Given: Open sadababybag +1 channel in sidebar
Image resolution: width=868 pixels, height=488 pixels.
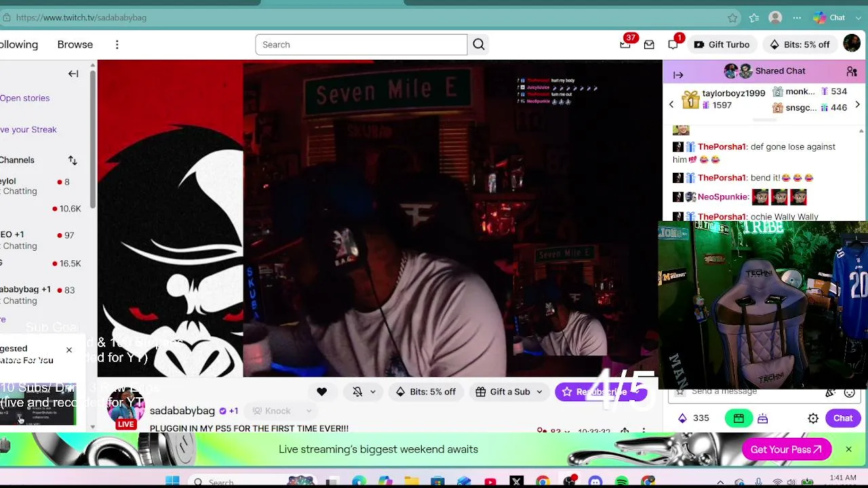Looking at the screenshot, I should pos(41,295).
